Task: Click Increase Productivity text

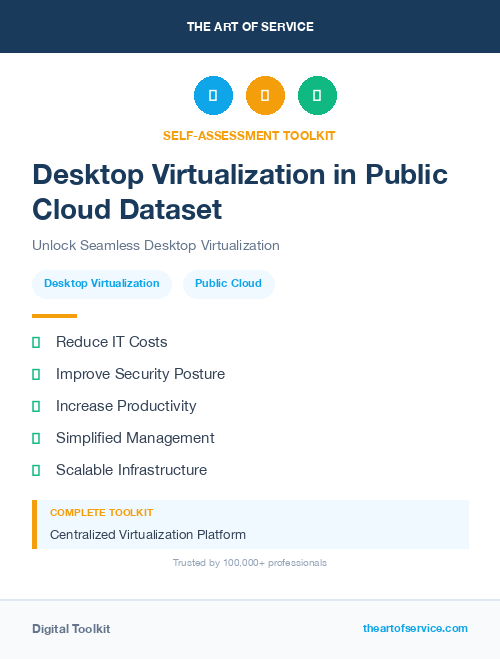Action: pyautogui.click(x=126, y=406)
